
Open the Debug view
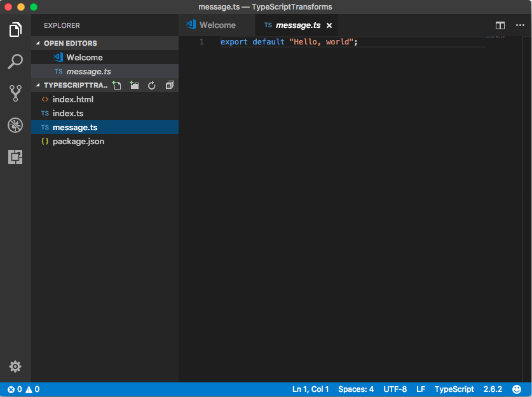coord(15,125)
